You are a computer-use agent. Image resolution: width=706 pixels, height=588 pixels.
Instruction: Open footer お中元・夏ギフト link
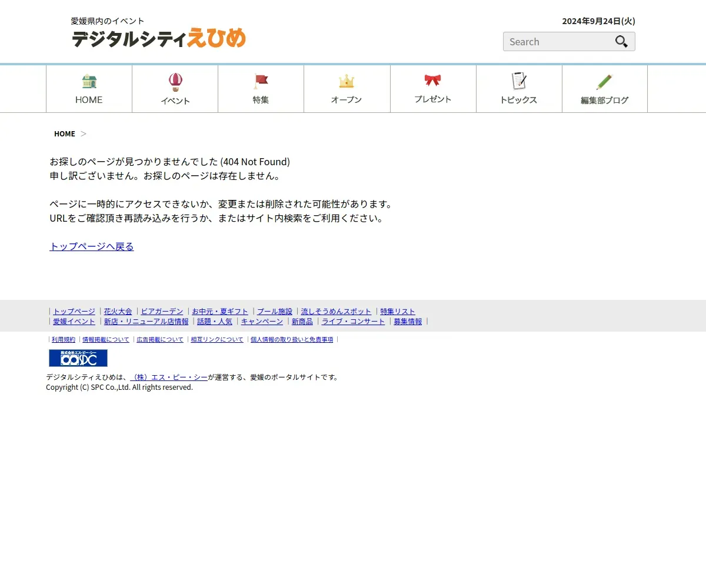(x=220, y=312)
